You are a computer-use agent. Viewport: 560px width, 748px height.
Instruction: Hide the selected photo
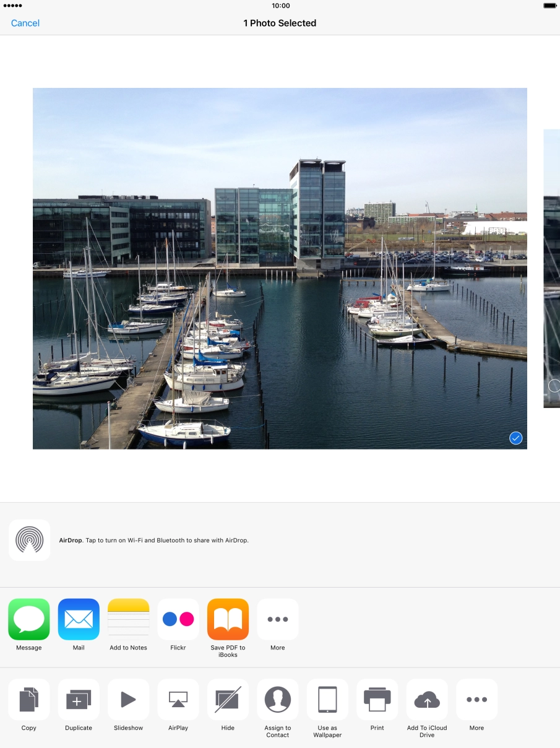click(x=228, y=700)
